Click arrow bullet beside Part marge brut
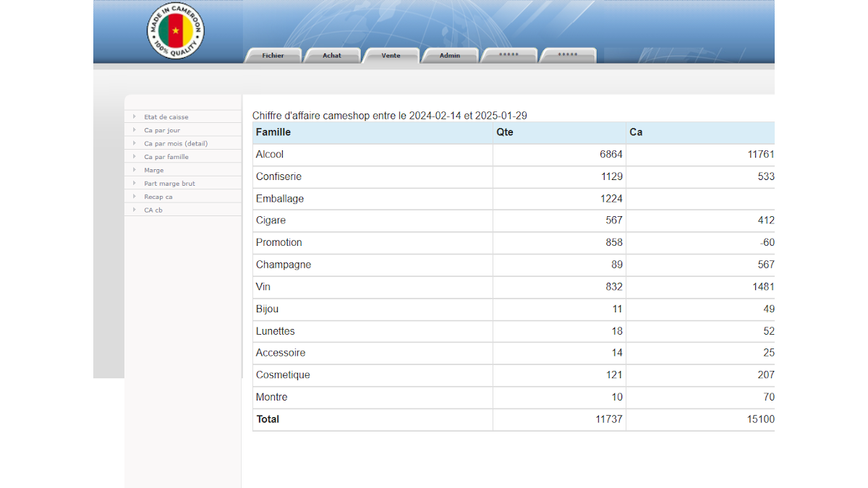The width and height of the screenshot is (868, 488). (x=134, y=183)
